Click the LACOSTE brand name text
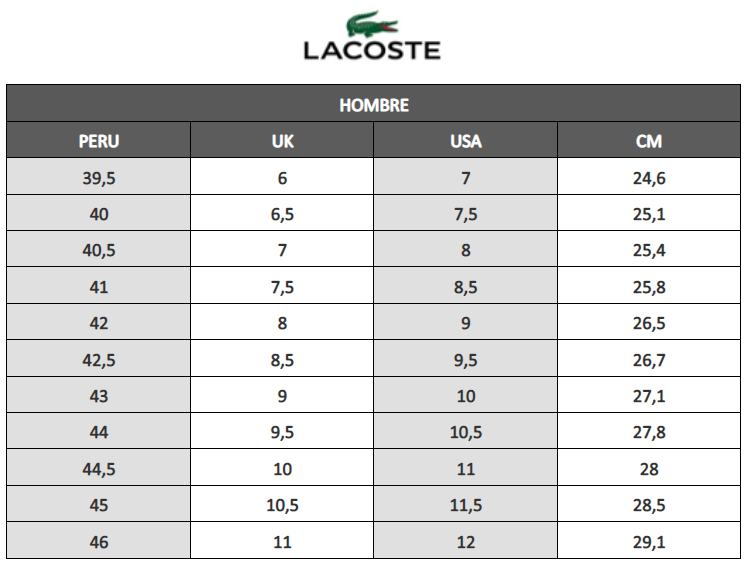The height and width of the screenshot is (564, 744). pyautogui.click(x=372, y=50)
